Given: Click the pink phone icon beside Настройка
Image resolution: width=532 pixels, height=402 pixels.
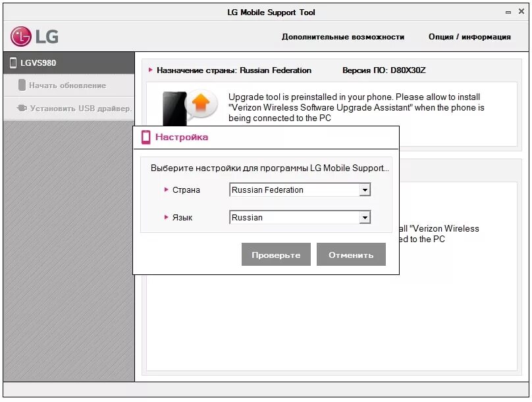Looking at the screenshot, I should [146, 137].
